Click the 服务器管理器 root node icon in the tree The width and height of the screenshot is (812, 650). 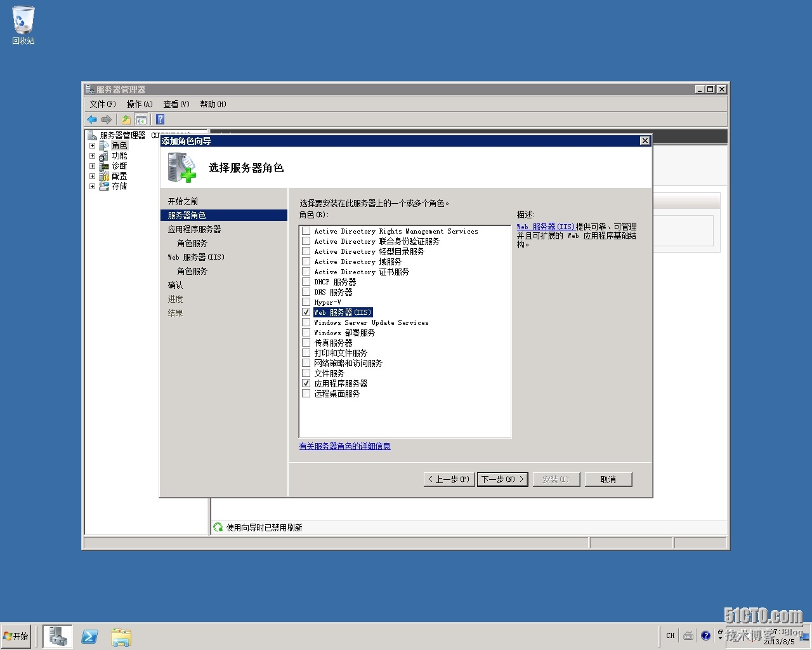click(x=92, y=135)
